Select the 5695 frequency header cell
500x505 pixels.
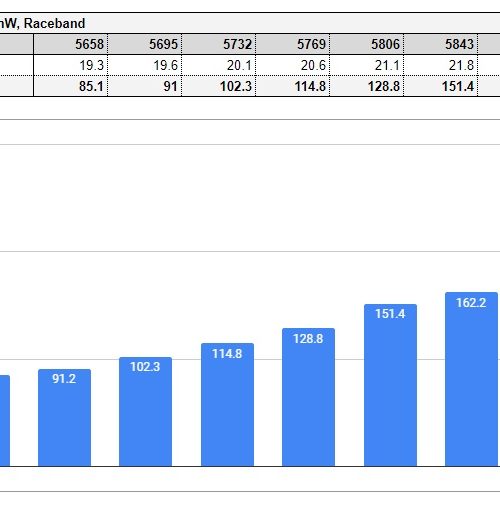145,44
